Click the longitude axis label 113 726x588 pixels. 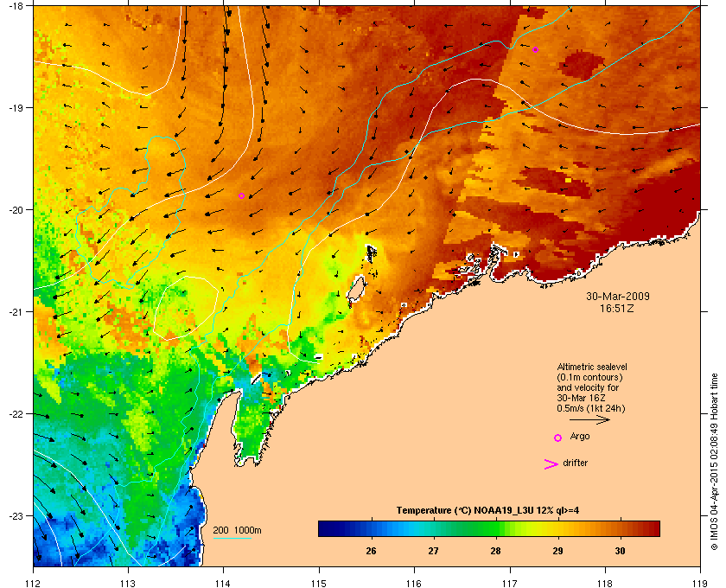128,584
